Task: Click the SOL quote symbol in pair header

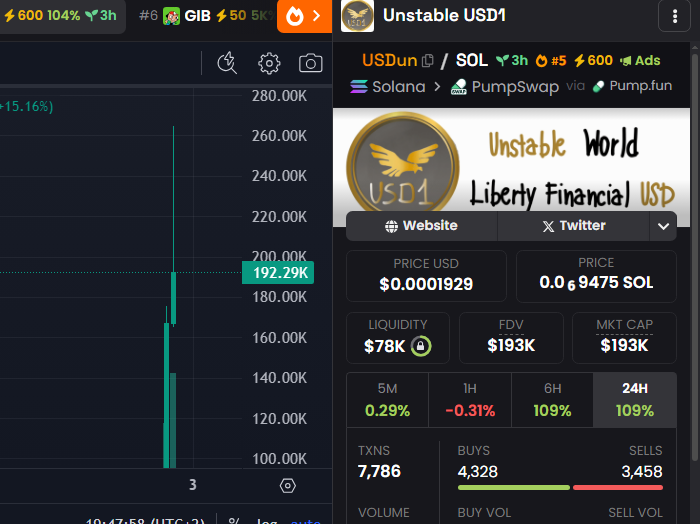Action: [471, 60]
